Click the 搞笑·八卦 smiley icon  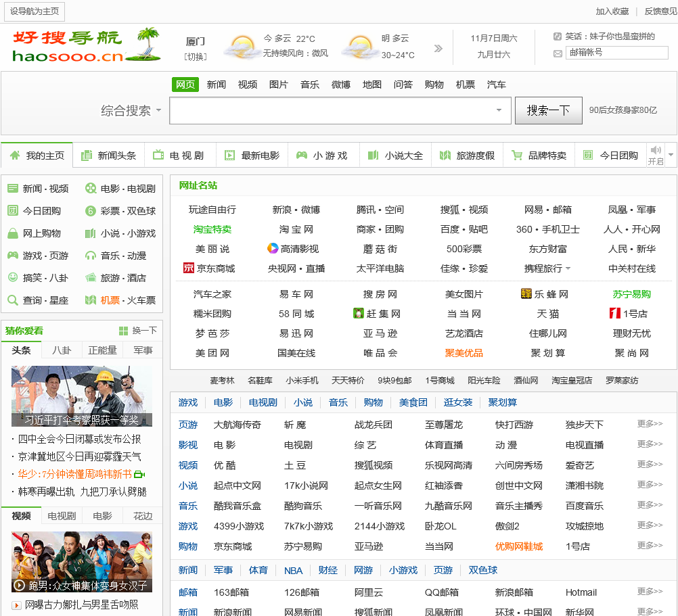pos(13,277)
